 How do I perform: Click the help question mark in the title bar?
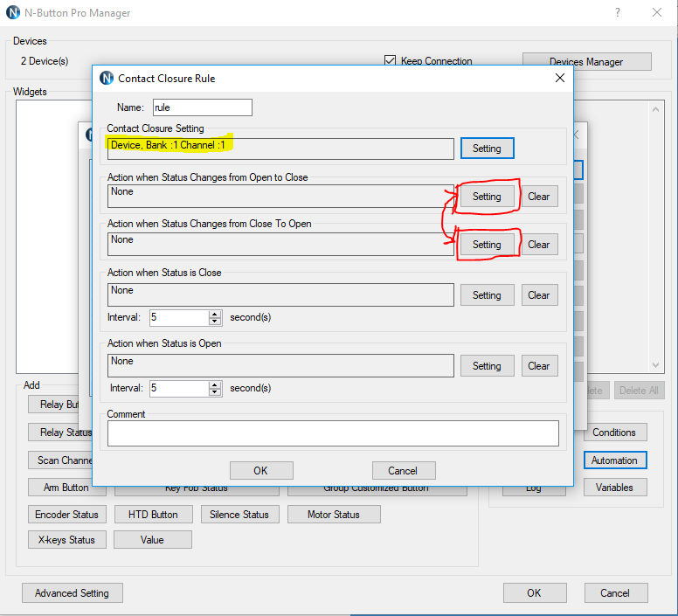pos(618,12)
